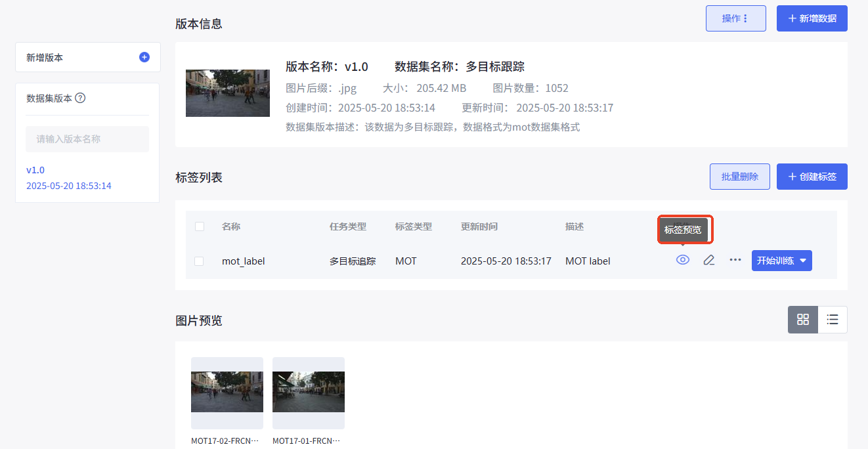Check the mot_label row checkbox

(199, 261)
